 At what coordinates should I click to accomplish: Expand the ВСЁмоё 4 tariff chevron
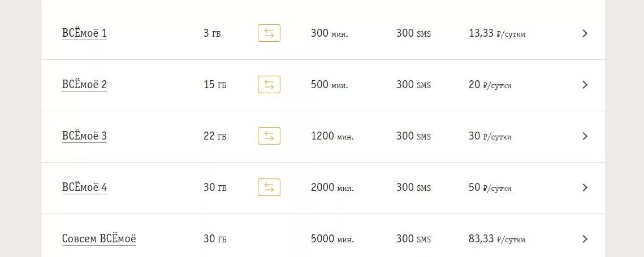point(585,188)
